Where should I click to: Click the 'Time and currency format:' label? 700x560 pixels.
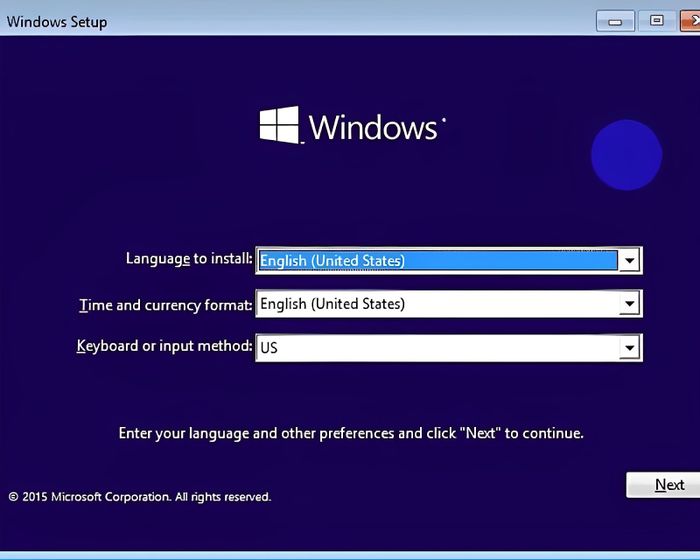tap(166, 305)
